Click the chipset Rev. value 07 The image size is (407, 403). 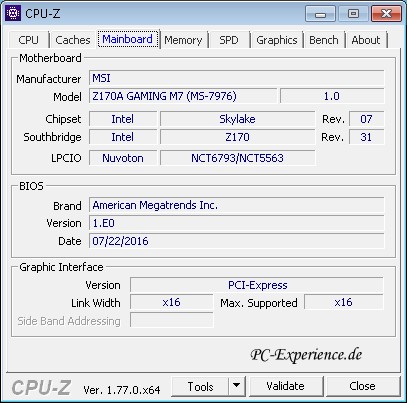[366, 119]
